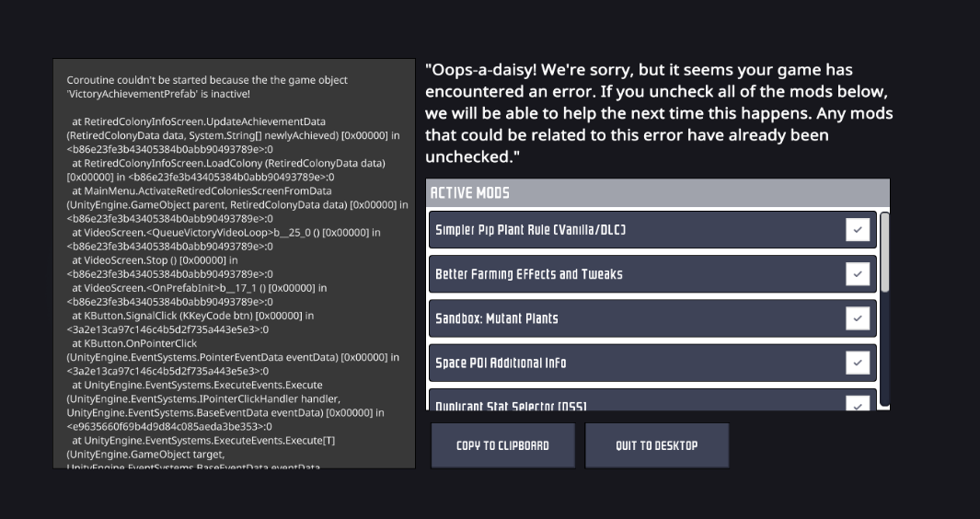Click the Better Farming Effects and Tweaks label

coord(528,274)
